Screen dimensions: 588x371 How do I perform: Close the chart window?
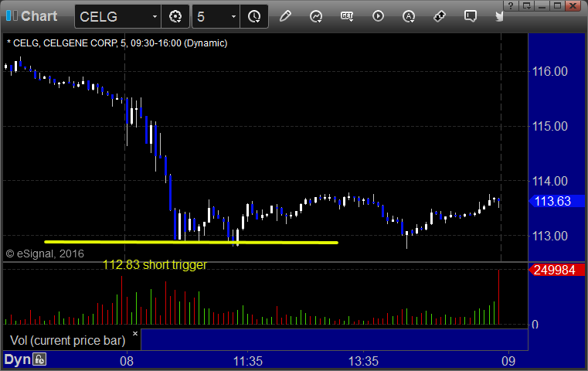click(573, 5)
